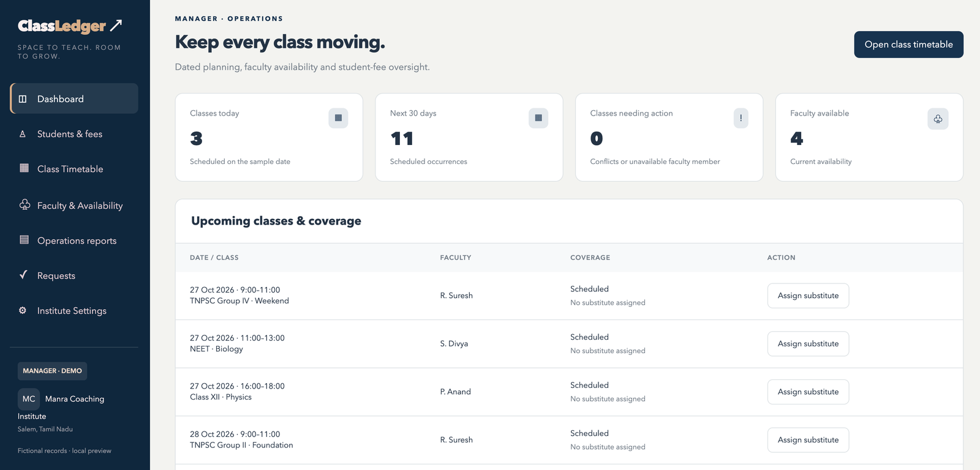Click the Requests checkmark icon
Image resolution: width=980 pixels, height=470 pixels.
[x=23, y=275]
